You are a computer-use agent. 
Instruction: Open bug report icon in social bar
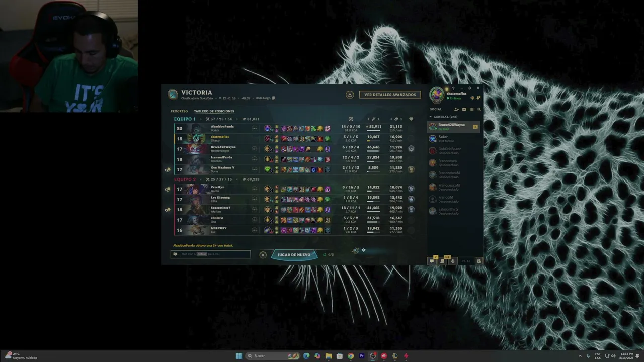tap(479, 261)
